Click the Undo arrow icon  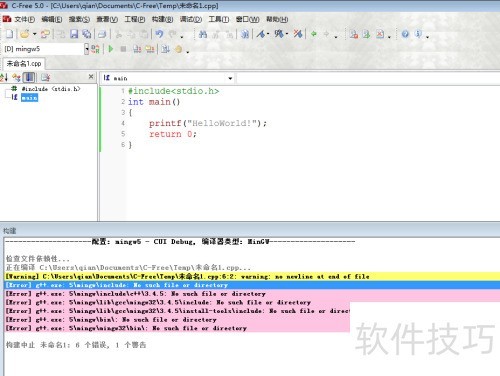pos(160,34)
